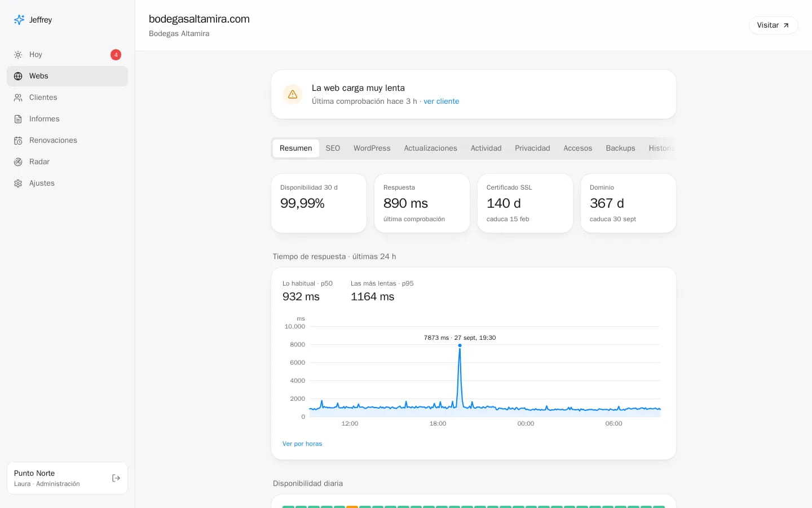Click the Dominio 367 d card
Image resolution: width=812 pixels, height=508 pixels.
pos(629,203)
